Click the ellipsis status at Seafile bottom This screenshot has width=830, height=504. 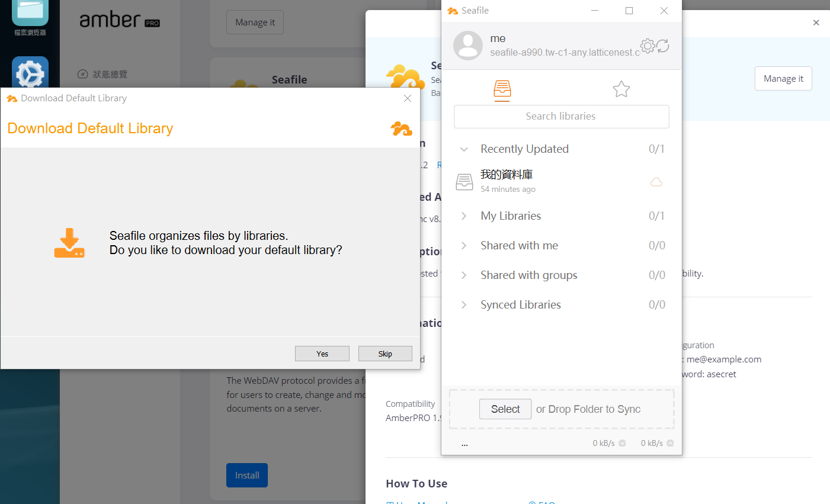464,444
